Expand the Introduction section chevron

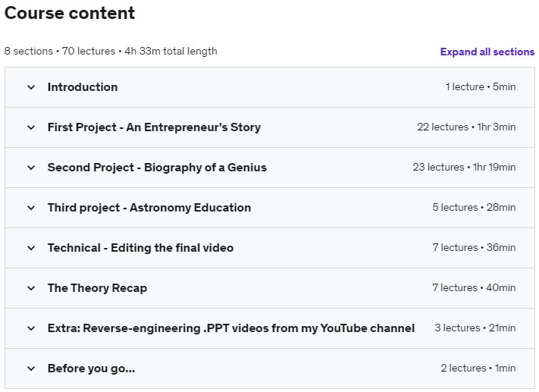coord(31,87)
